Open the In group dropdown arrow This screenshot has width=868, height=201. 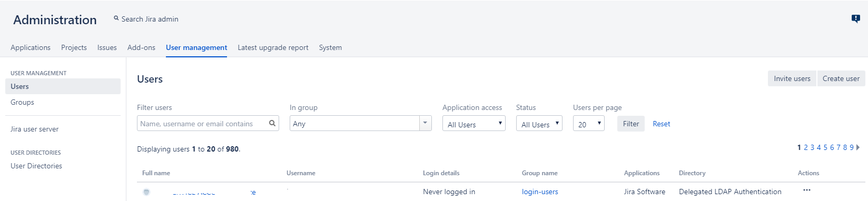[x=426, y=123]
